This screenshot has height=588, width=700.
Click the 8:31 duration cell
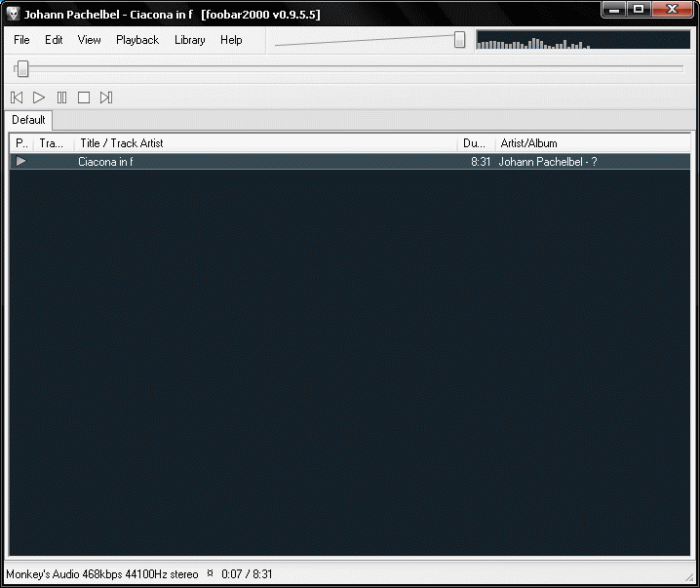tap(481, 162)
